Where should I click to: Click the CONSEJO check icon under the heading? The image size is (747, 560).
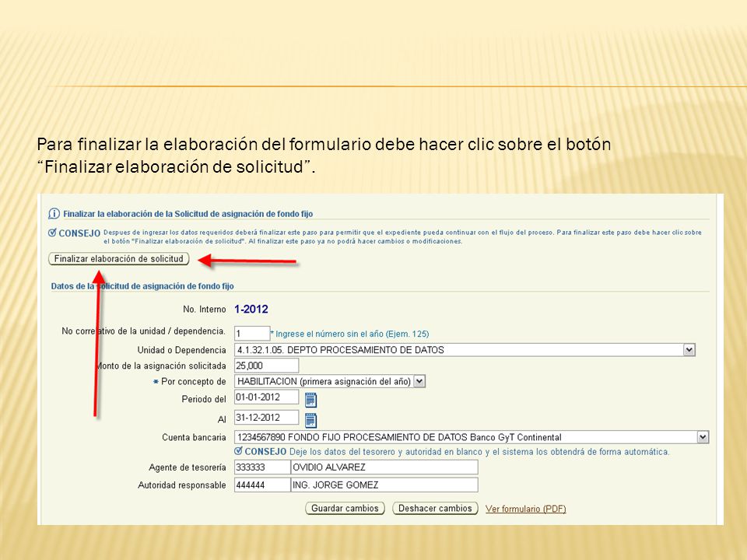[52, 233]
